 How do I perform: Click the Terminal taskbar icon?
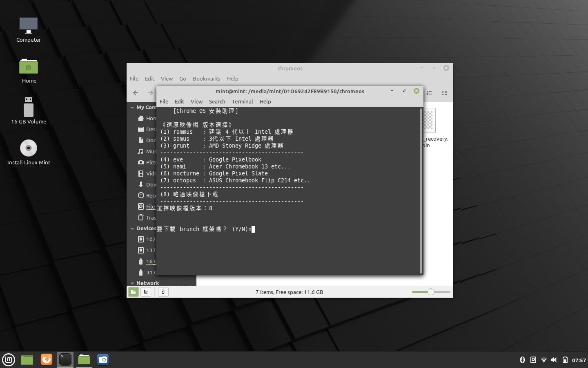click(x=65, y=359)
